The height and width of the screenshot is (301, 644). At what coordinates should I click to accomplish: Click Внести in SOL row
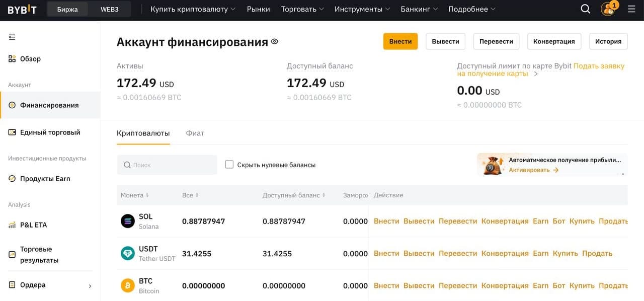(x=386, y=221)
